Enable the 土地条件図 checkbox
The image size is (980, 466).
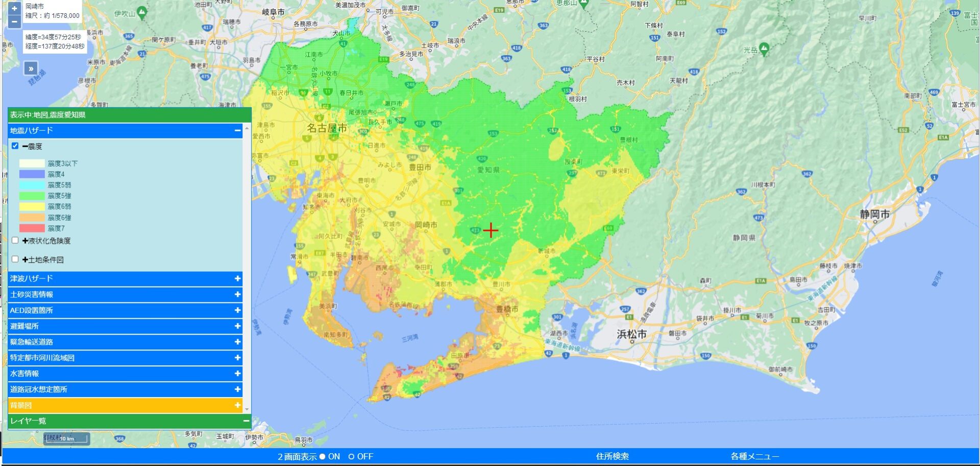15,259
